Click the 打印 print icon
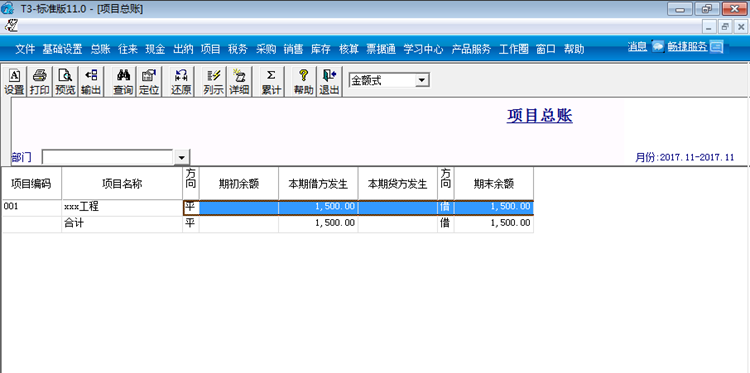 [39, 81]
